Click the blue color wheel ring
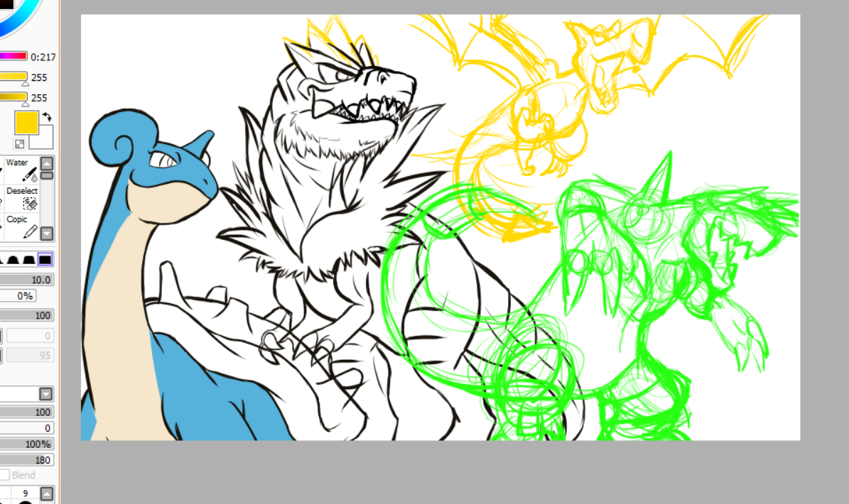The height and width of the screenshot is (504, 849). (x=21, y=21)
